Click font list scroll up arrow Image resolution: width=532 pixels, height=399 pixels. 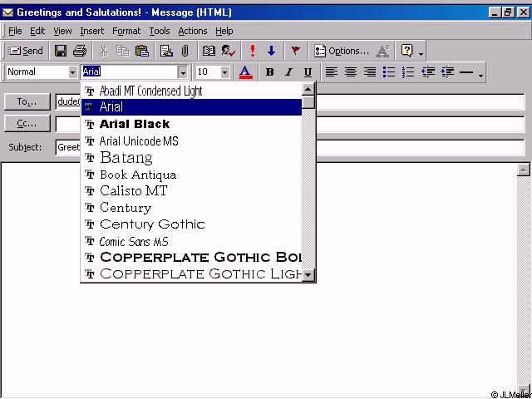[x=308, y=90]
